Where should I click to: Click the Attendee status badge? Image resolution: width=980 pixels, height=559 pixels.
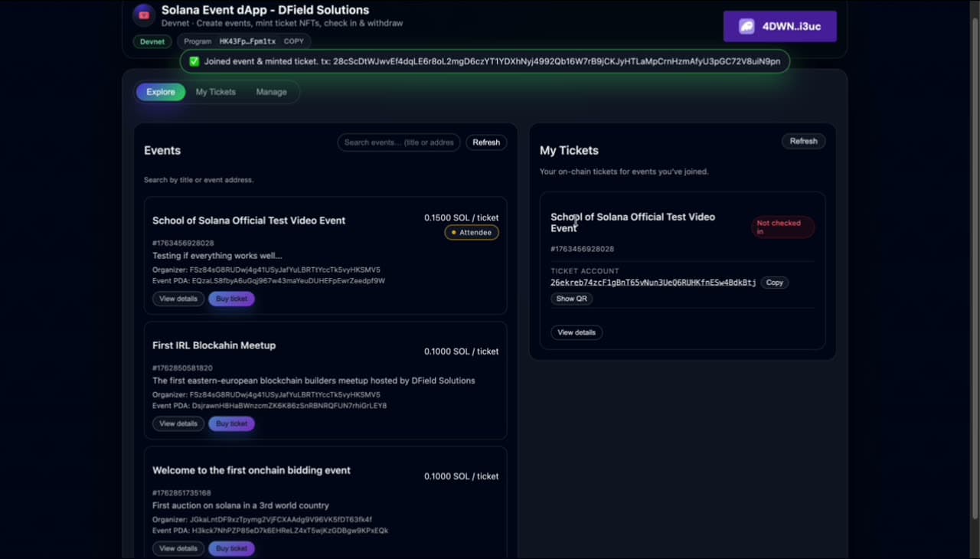[x=472, y=232]
